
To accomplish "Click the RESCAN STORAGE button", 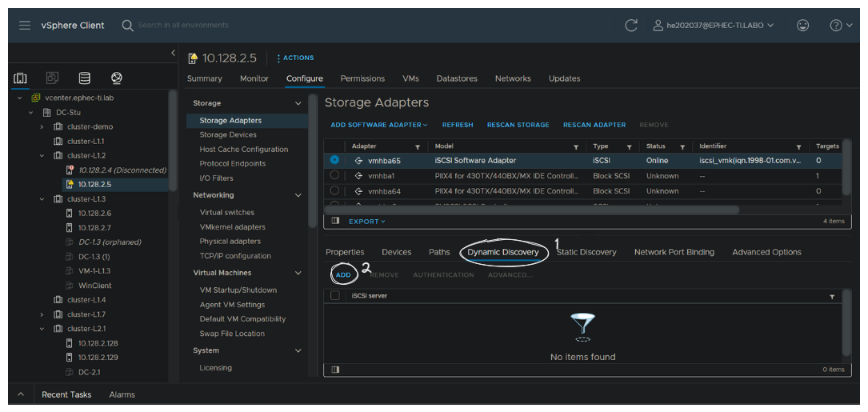I will pyautogui.click(x=518, y=125).
